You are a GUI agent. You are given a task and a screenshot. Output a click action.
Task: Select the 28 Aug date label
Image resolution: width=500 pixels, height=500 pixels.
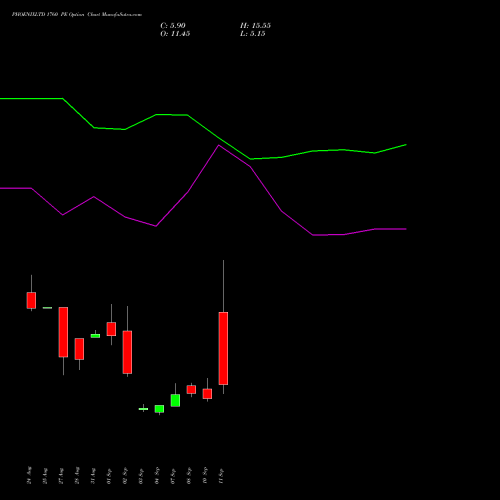(x=77, y=475)
